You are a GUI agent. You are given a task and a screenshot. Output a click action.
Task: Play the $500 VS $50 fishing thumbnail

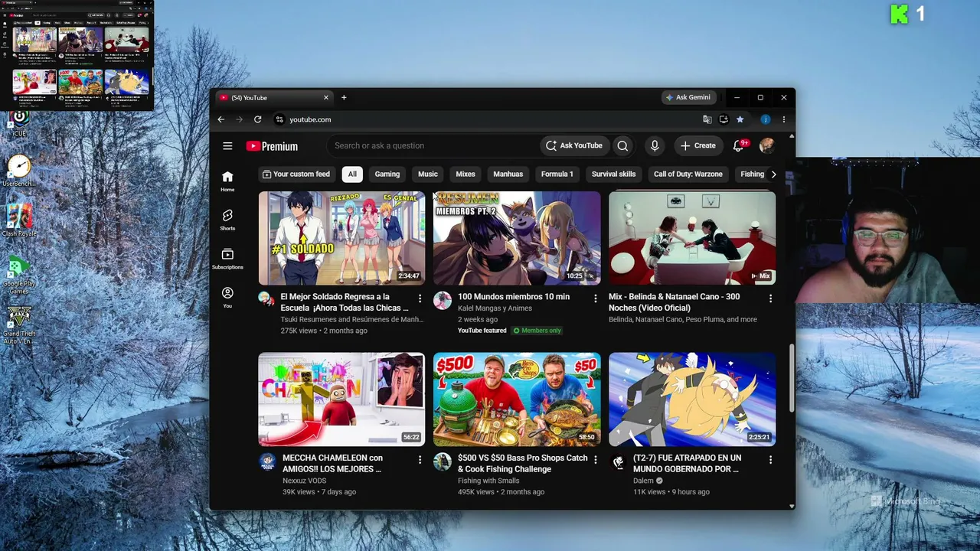(x=517, y=399)
